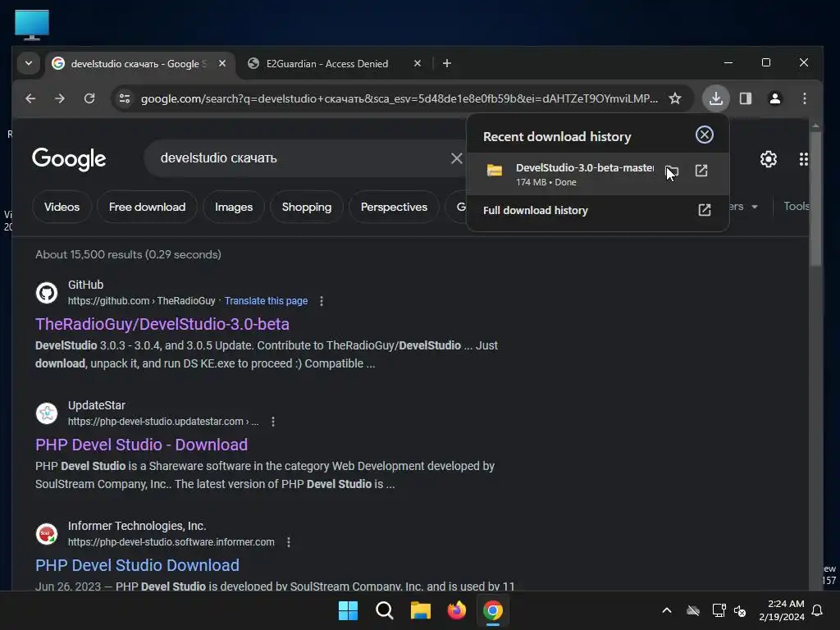
Task: Open the DevelStudio-3.0-beta-master downloaded file
Action: [701, 171]
